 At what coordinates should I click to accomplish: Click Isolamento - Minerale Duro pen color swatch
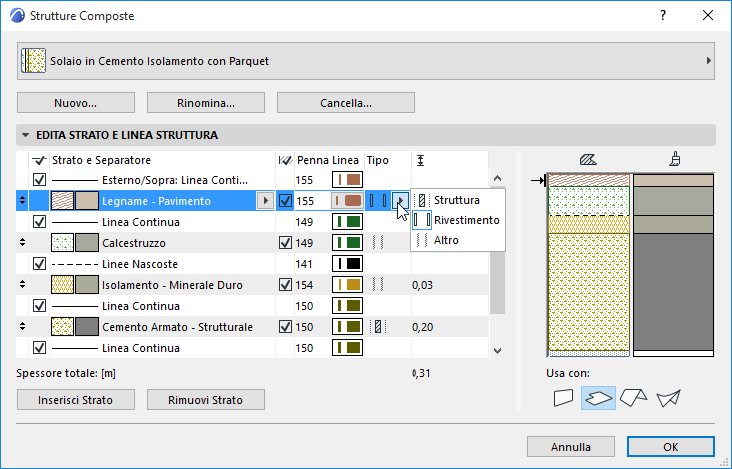347,285
